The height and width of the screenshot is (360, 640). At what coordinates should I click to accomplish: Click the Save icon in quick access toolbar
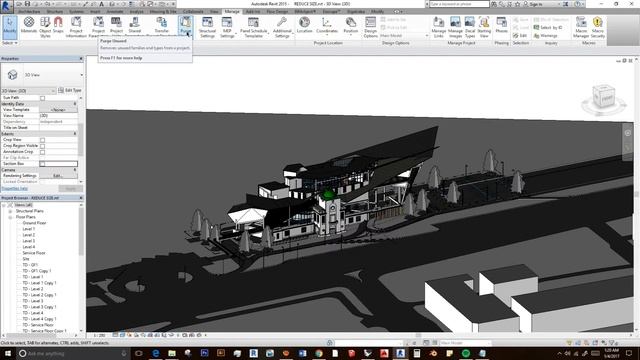tap(27, 4)
